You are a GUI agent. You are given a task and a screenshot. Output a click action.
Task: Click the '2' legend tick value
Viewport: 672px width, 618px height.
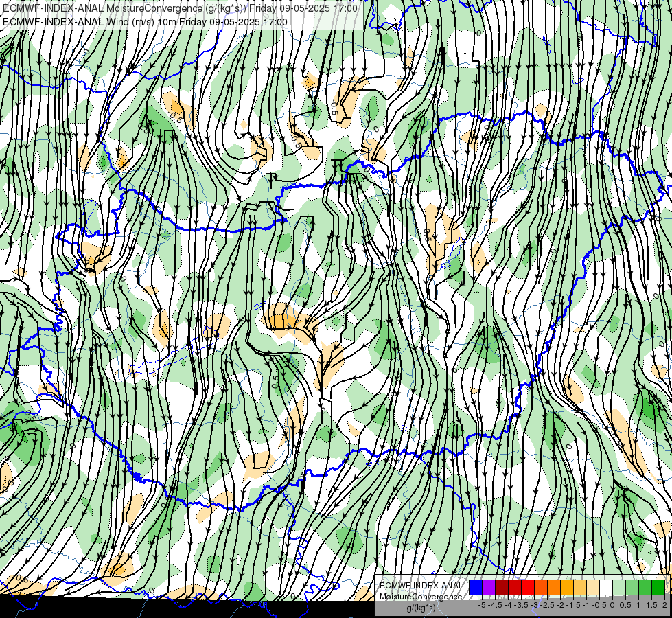(664, 605)
